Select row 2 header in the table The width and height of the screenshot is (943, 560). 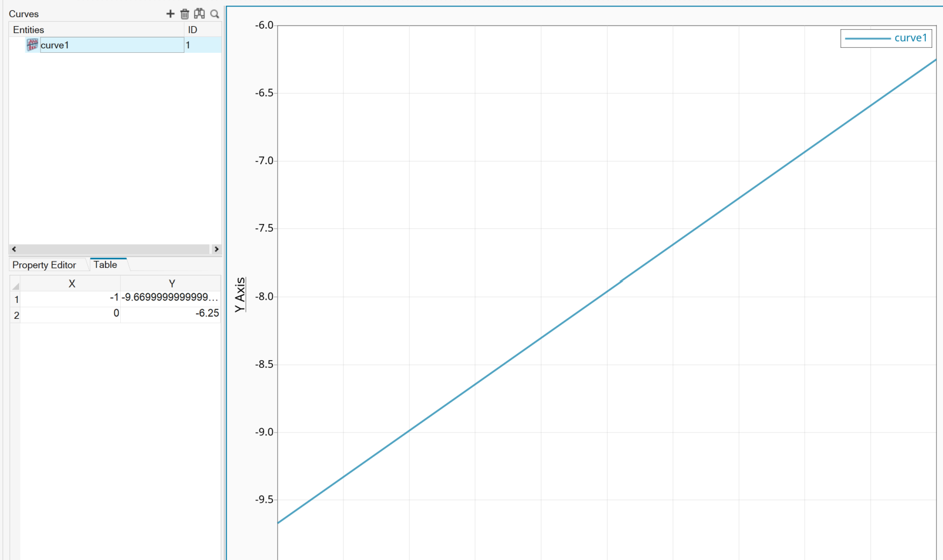click(x=15, y=315)
